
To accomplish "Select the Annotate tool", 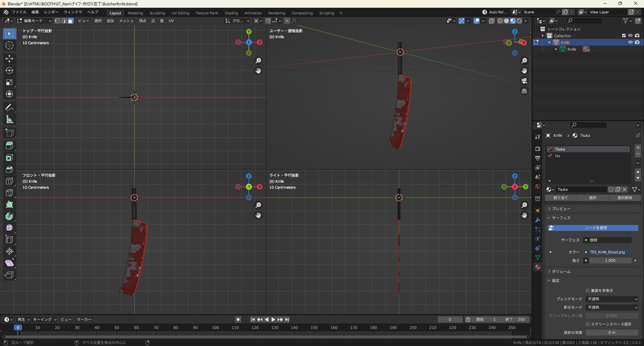I will (9, 108).
